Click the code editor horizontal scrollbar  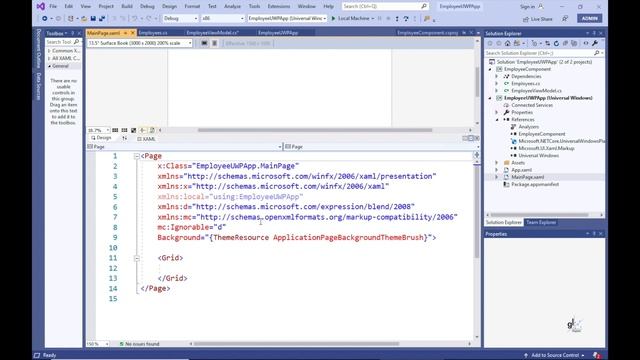(x=296, y=344)
